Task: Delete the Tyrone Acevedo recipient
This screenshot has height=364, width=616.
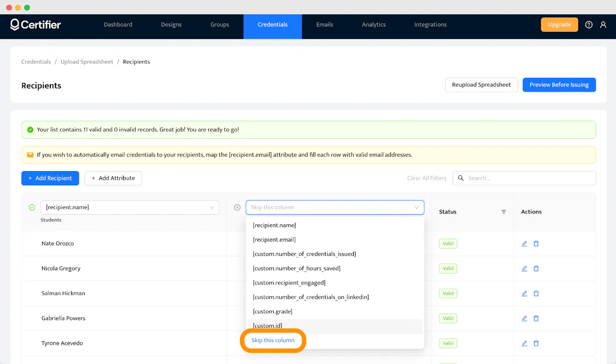Action: click(536, 343)
